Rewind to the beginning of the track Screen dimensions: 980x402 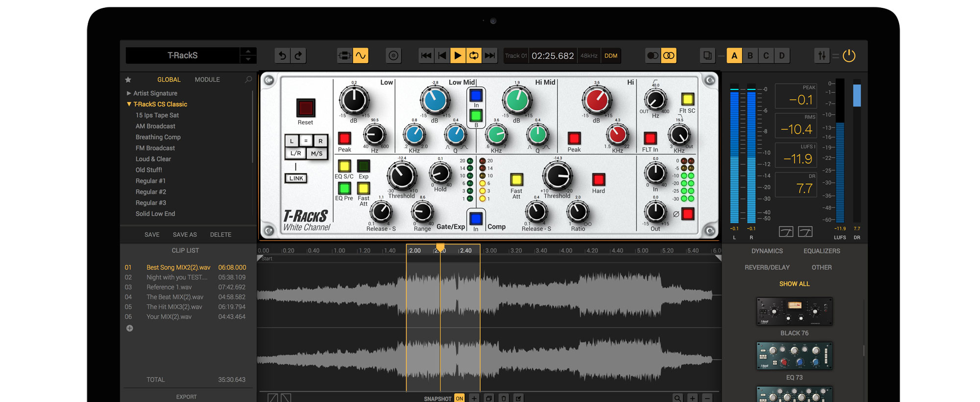[x=426, y=56]
